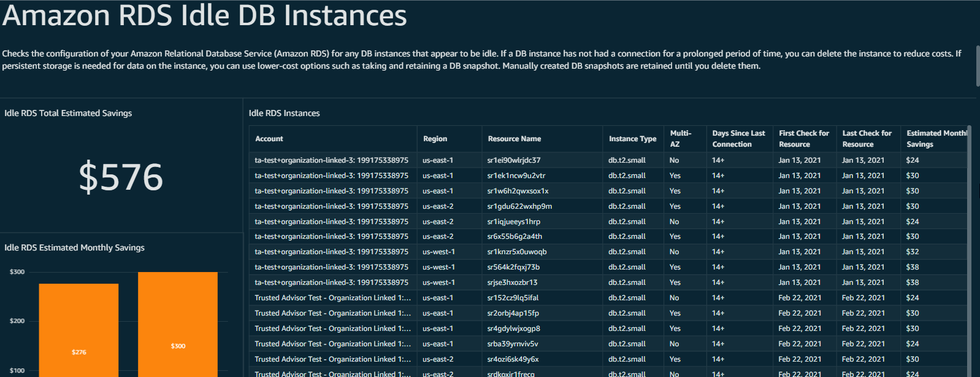Click Idle RDS Estimated Monthly Savings title
The height and width of the screenshot is (377, 980).
74,247
